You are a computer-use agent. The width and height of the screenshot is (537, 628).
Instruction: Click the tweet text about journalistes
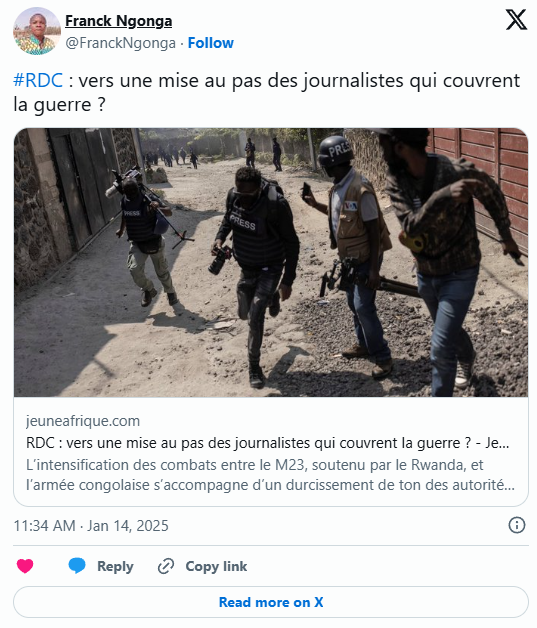(x=267, y=93)
